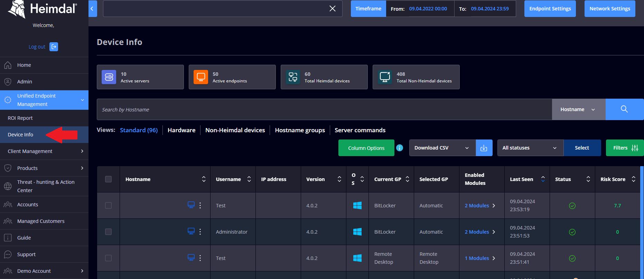Click the Threat-hunting globe icon
The height and width of the screenshot is (279, 644).
[x=8, y=186]
